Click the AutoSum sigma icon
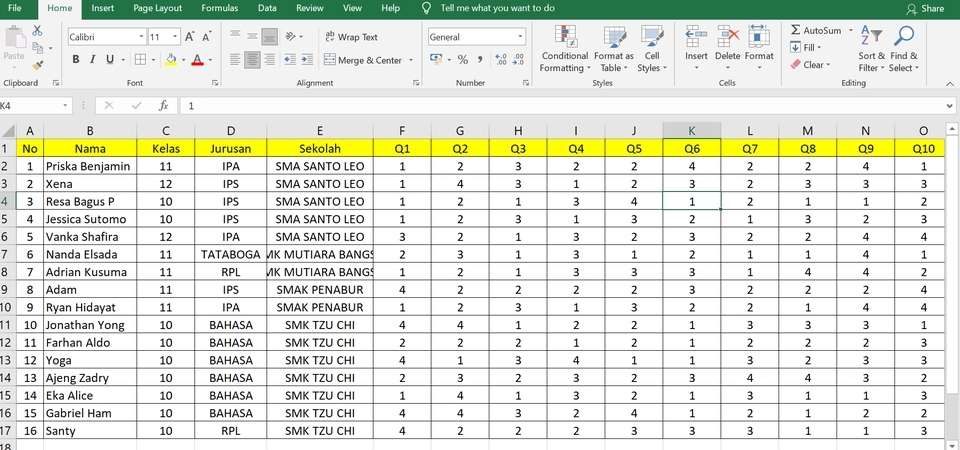This screenshot has width=960, height=450. click(x=795, y=30)
